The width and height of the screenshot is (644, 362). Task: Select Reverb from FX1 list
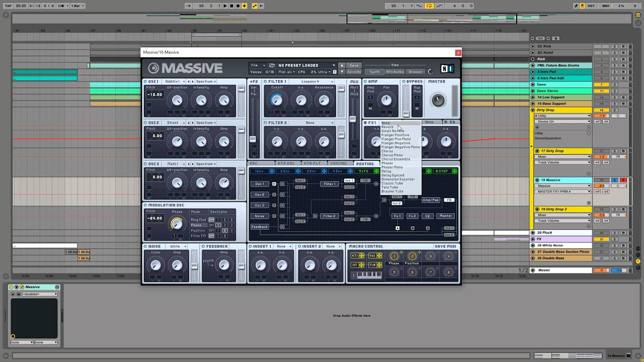coord(387,127)
